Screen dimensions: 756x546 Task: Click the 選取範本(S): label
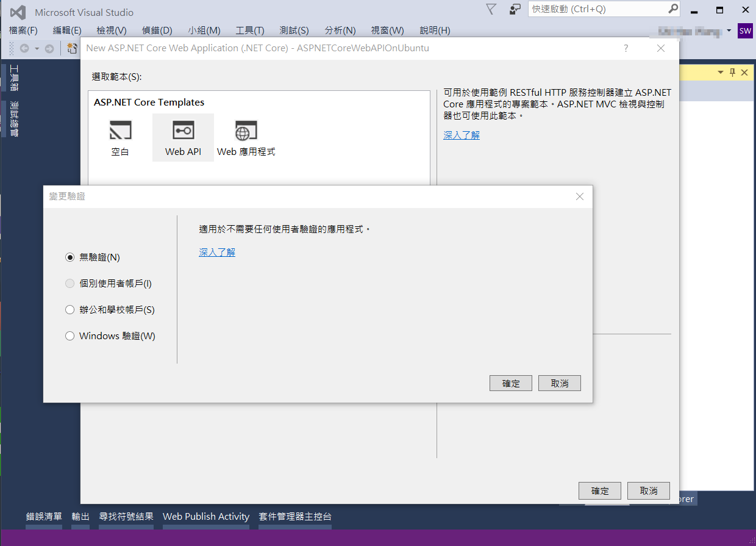tap(116, 77)
